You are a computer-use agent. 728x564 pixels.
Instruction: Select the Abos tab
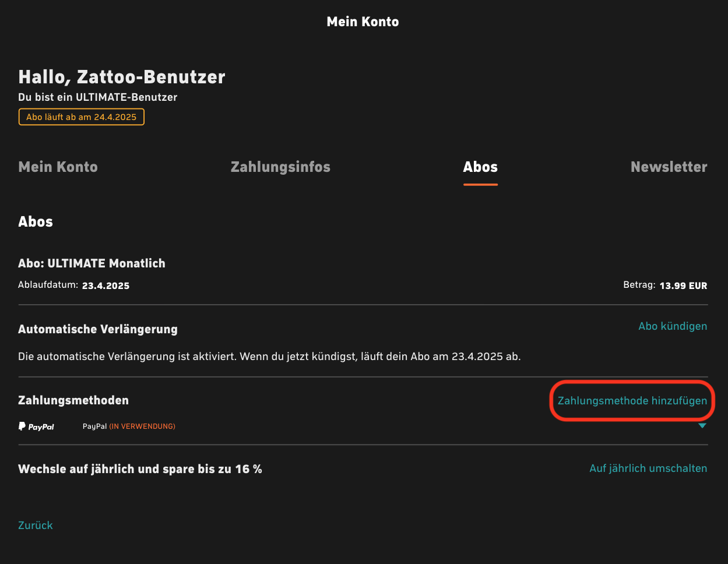[480, 167]
